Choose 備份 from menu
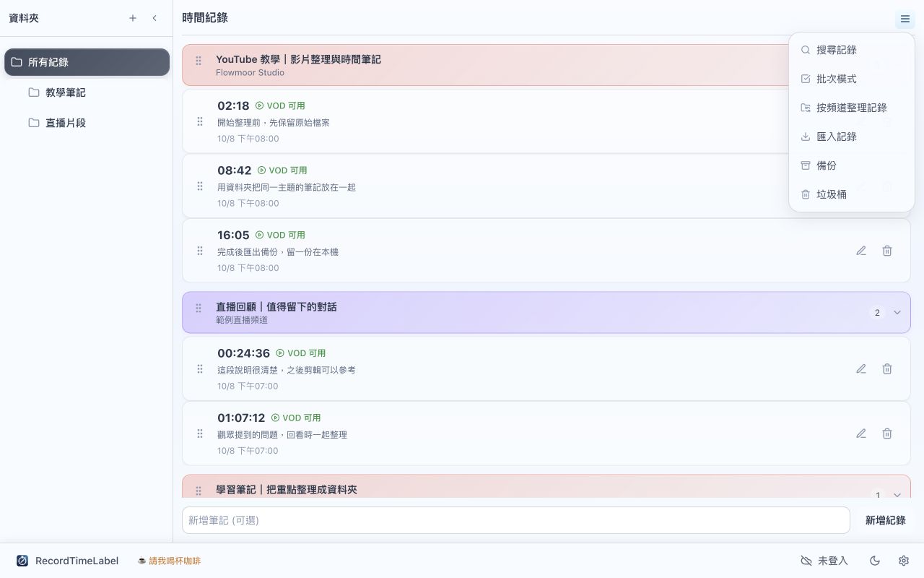The image size is (924, 578). [852, 165]
